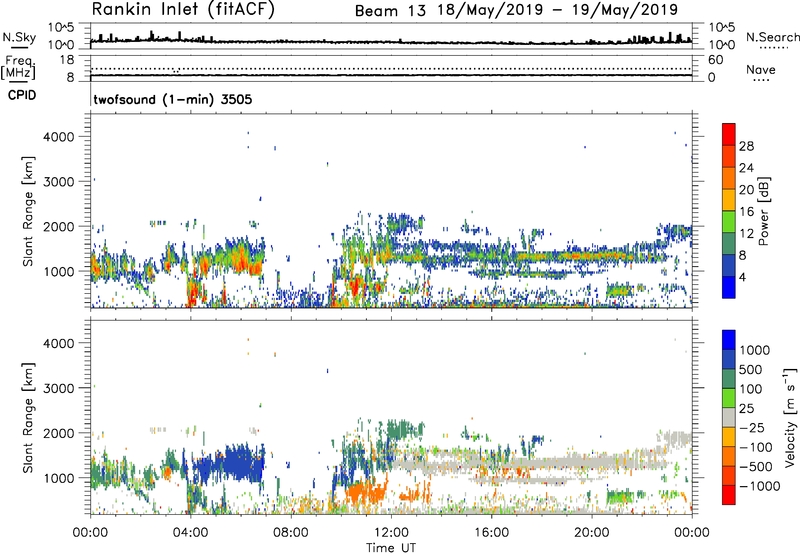The width and height of the screenshot is (800, 554).
Task: Click the 'Slant Range [km]' label of power panel
Action: [x=28, y=211]
